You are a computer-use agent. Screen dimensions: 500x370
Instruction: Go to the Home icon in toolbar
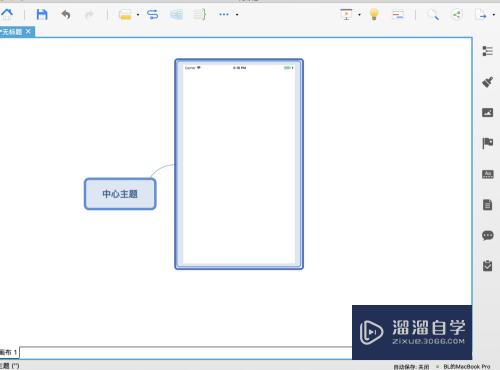pyautogui.click(x=7, y=14)
